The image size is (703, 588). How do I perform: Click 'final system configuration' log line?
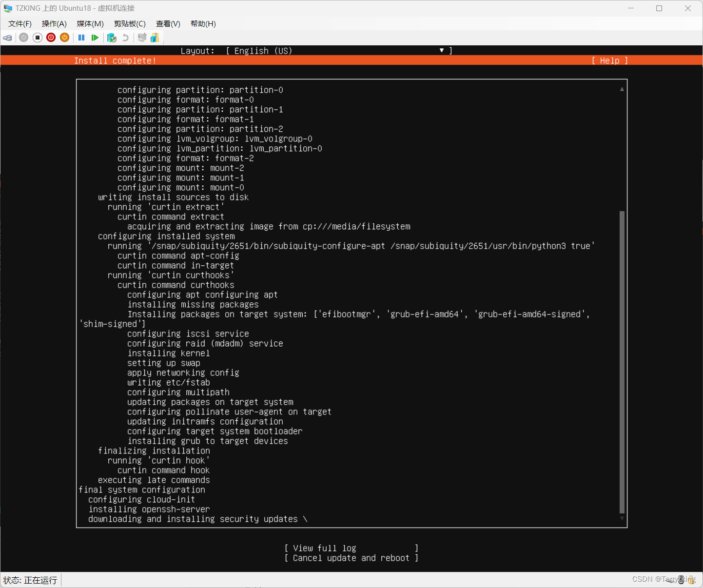click(142, 490)
